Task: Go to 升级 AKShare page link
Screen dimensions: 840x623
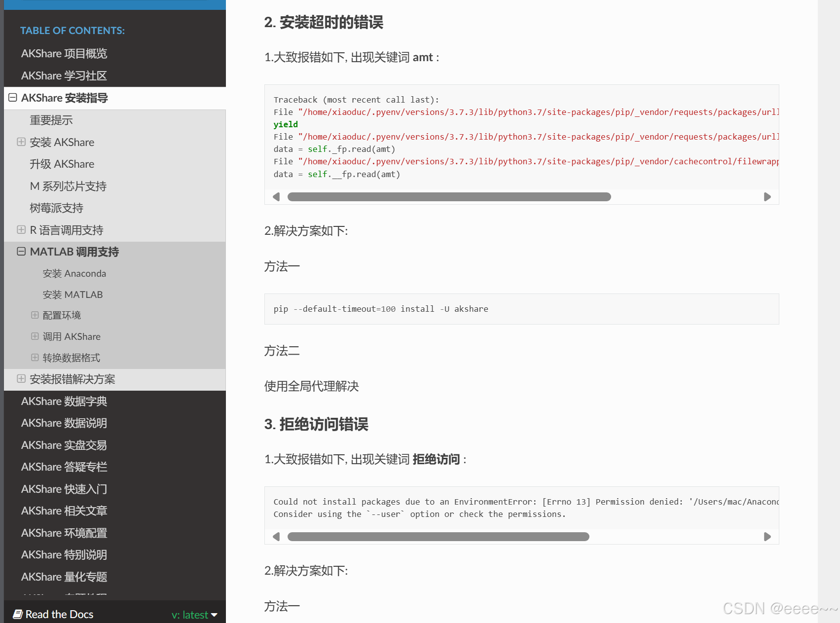Action: coord(62,164)
